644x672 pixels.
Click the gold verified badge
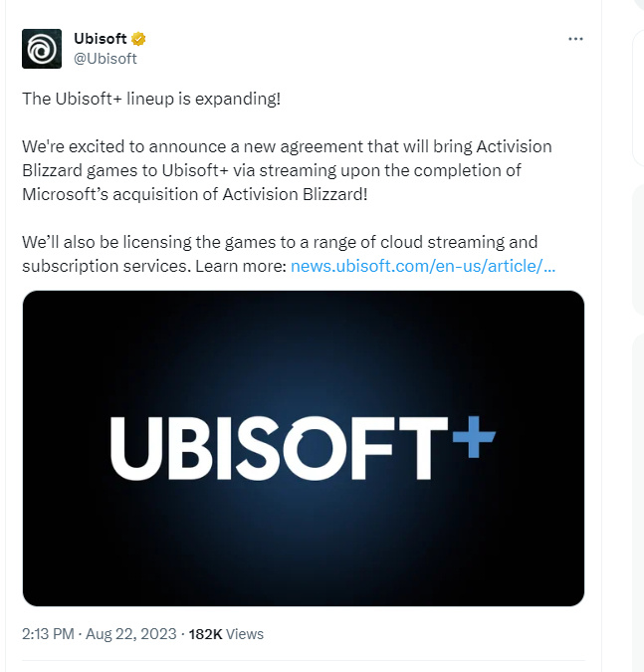click(140, 39)
